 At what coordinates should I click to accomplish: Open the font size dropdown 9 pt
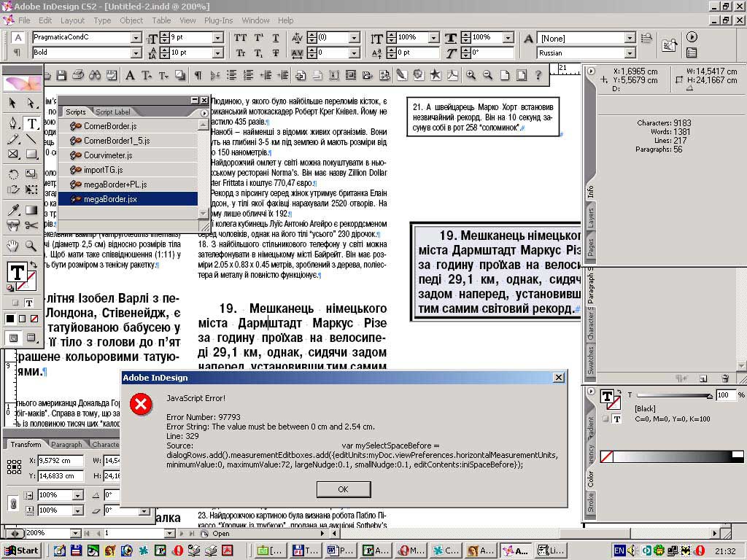(x=217, y=38)
